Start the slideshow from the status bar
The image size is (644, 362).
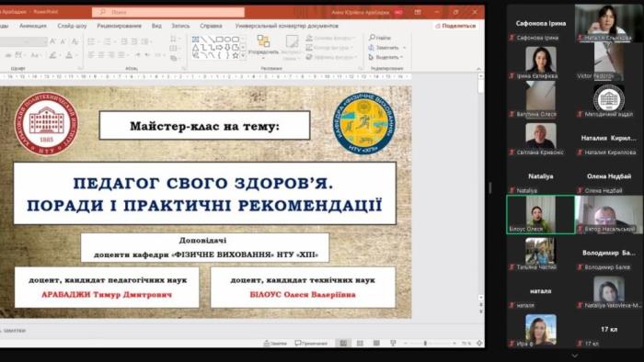[393, 343]
